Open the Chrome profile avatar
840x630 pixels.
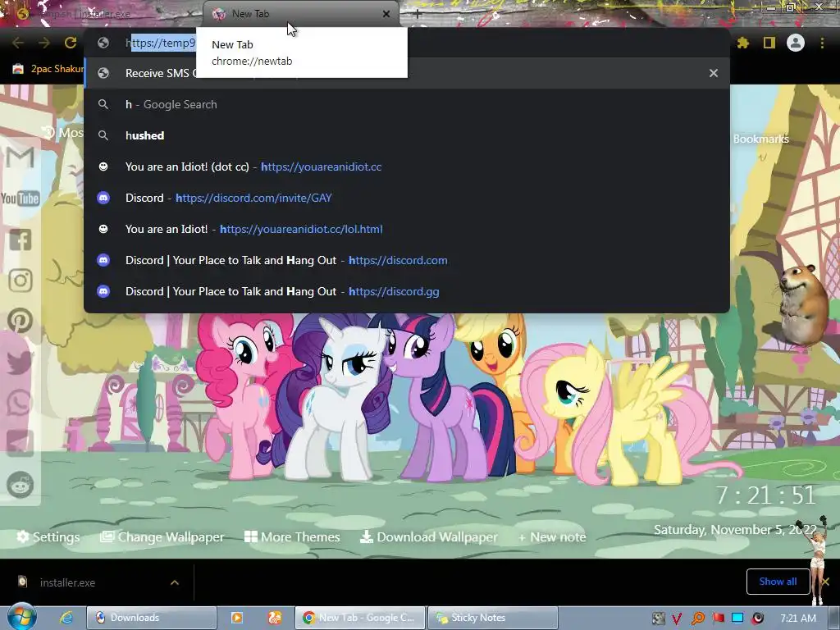(x=796, y=43)
